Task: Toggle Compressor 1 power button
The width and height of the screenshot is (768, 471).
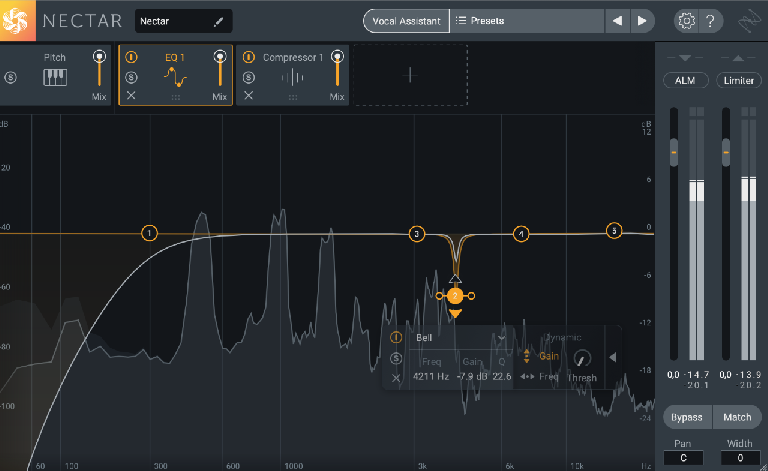Action: click(x=248, y=58)
